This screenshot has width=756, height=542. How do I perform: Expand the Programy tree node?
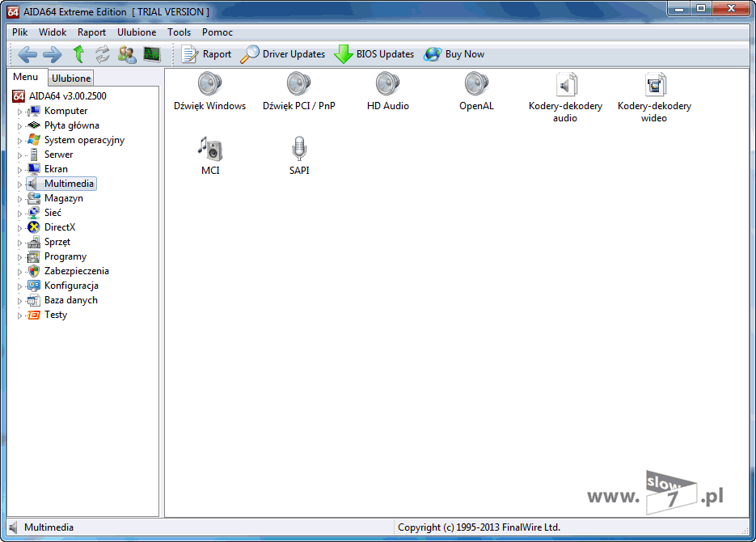(19, 257)
